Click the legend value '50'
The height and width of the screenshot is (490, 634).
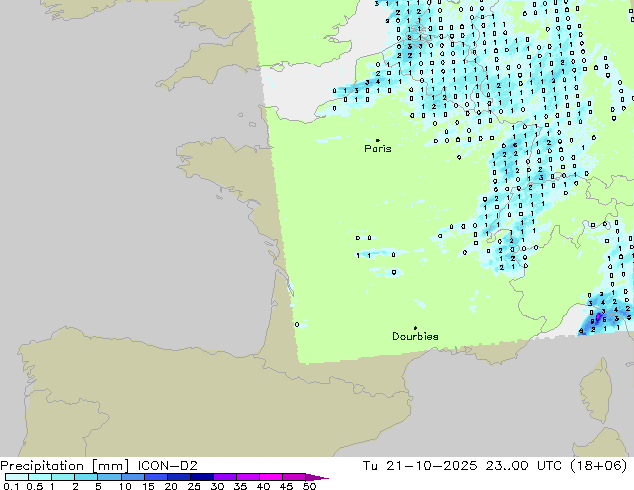309,486
